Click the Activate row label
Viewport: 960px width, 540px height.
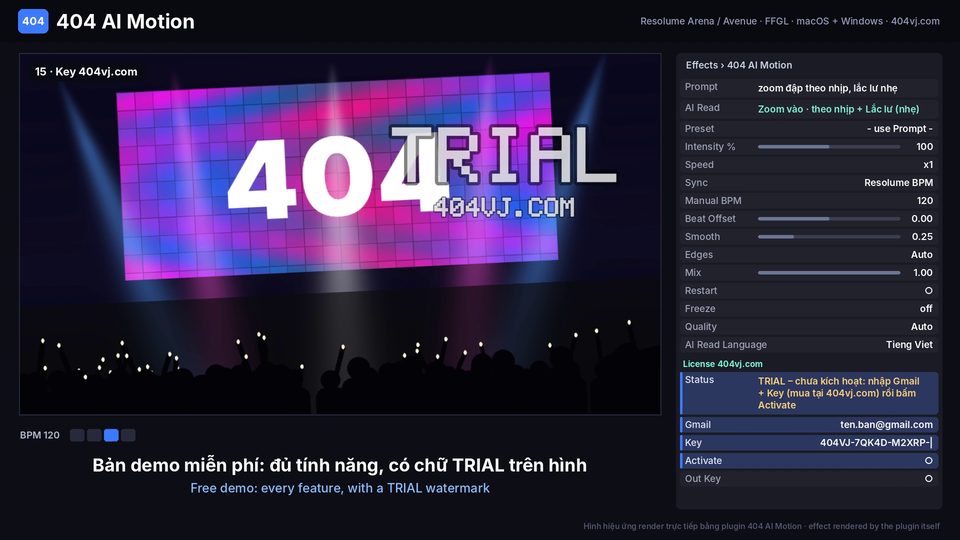703,460
